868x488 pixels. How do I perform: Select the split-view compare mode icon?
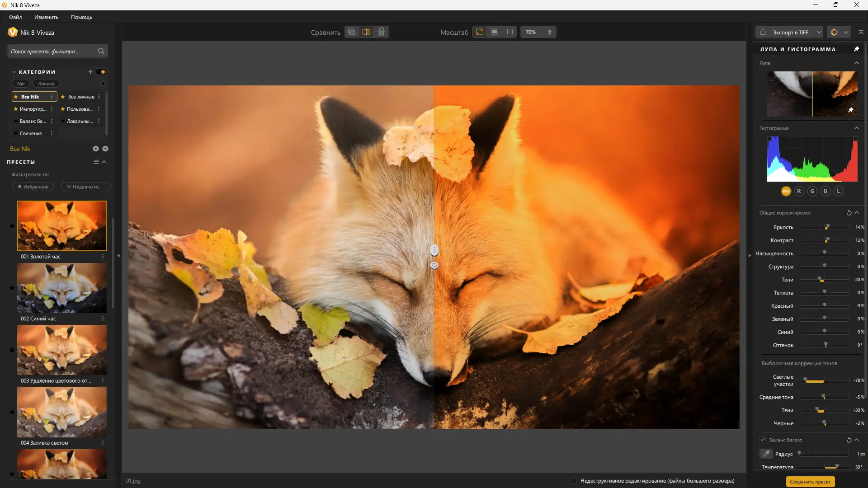(367, 32)
